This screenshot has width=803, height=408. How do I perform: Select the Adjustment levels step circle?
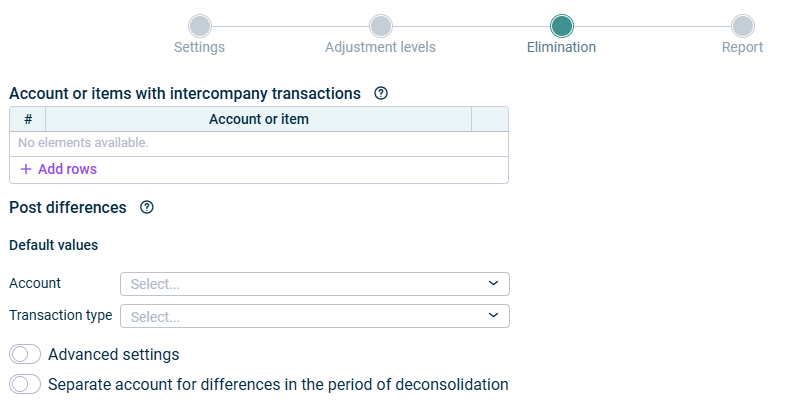pos(381,26)
